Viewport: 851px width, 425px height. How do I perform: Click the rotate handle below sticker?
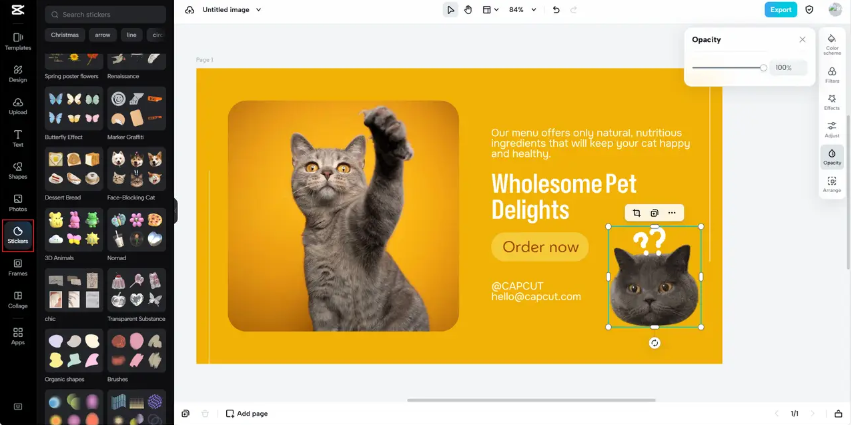655,342
